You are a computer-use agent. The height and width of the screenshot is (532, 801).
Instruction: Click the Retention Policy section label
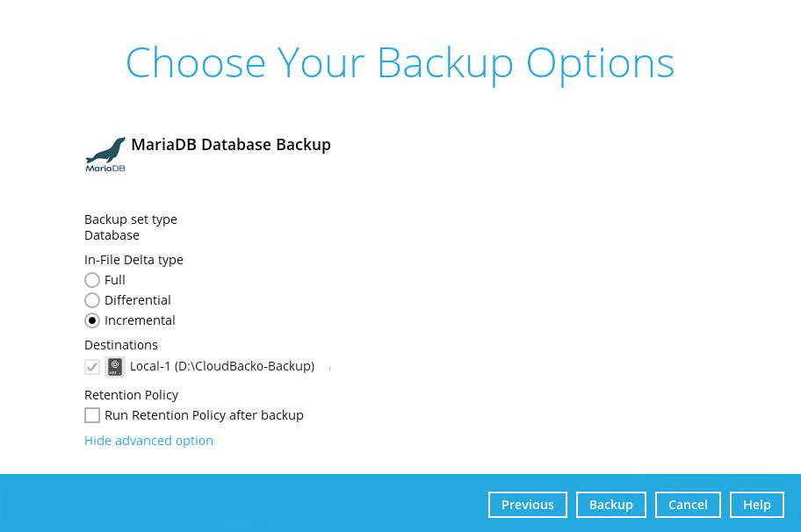(131, 395)
